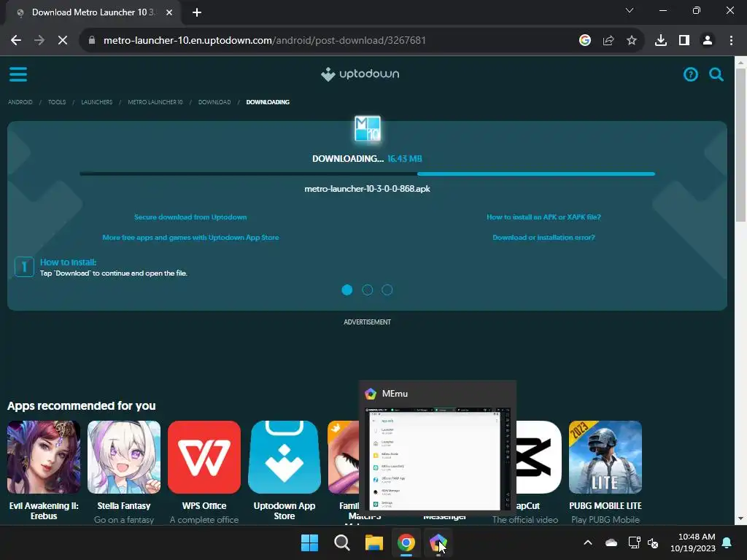Click the address bar URL

(x=264, y=41)
